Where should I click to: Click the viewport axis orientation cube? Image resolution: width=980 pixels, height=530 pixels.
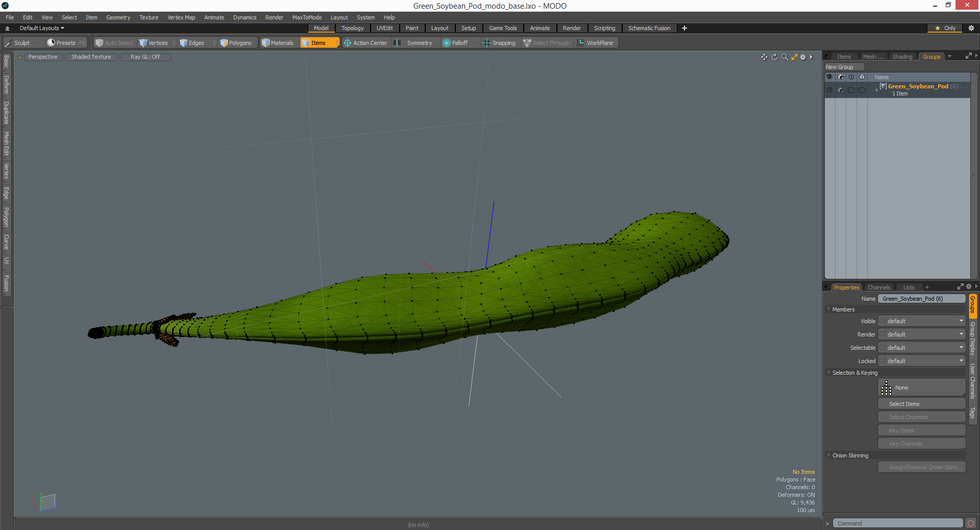(x=47, y=502)
